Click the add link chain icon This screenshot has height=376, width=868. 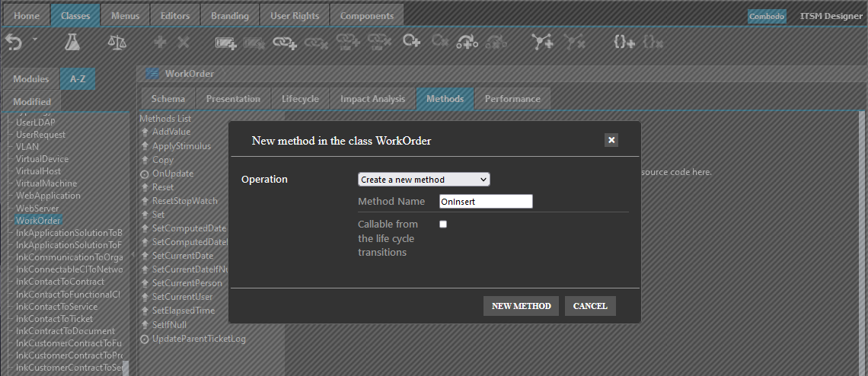click(285, 43)
